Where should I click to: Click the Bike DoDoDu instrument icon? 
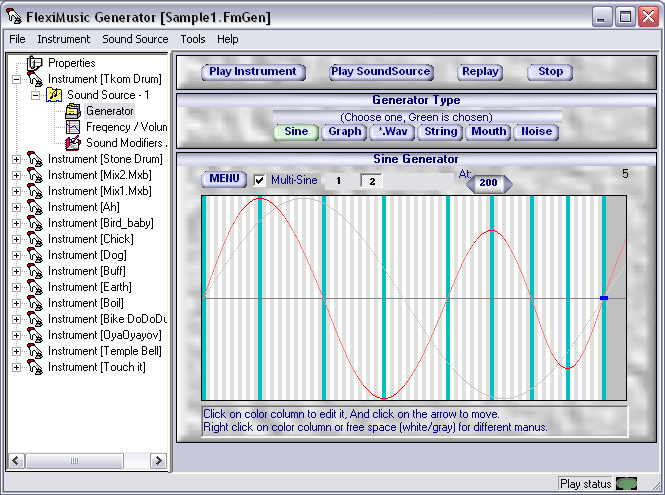pos(35,319)
